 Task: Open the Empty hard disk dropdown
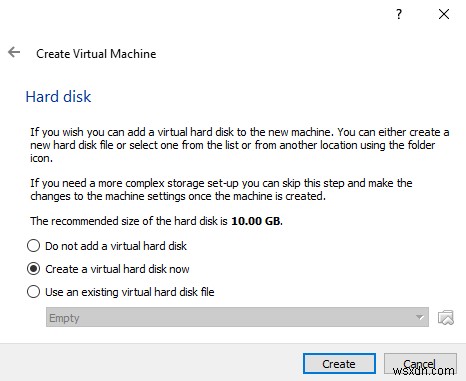point(237,317)
